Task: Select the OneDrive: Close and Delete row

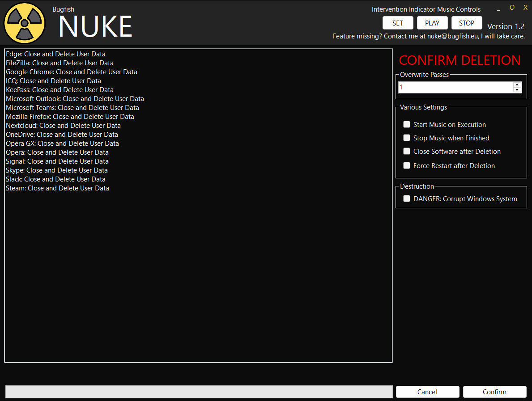Action: [x=199, y=135]
